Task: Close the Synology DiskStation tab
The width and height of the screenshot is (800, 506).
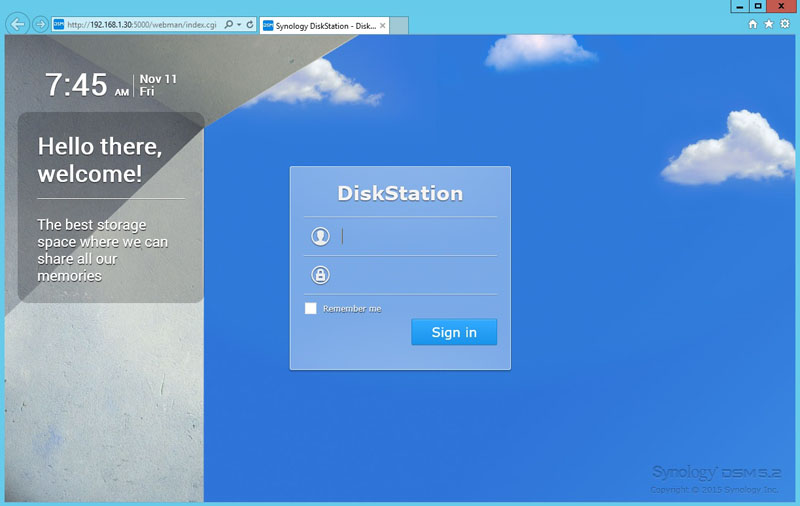Action: click(383, 26)
